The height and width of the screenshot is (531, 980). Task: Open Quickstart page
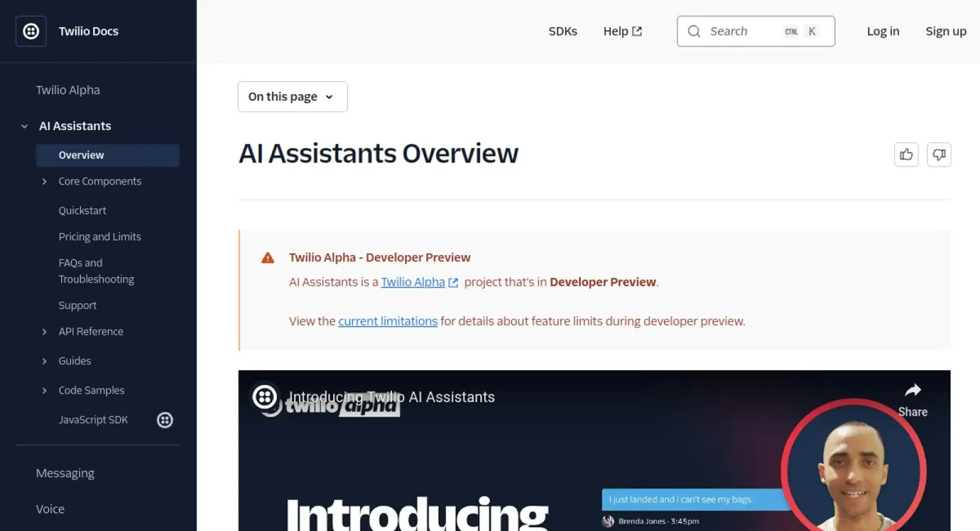[82, 211]
